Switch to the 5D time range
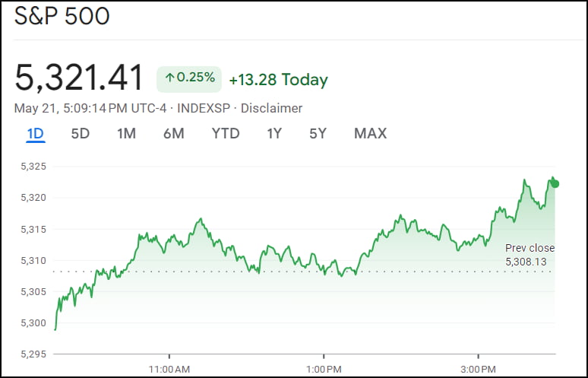The width and height of the screenshot is (588, 378). (81, 134)
